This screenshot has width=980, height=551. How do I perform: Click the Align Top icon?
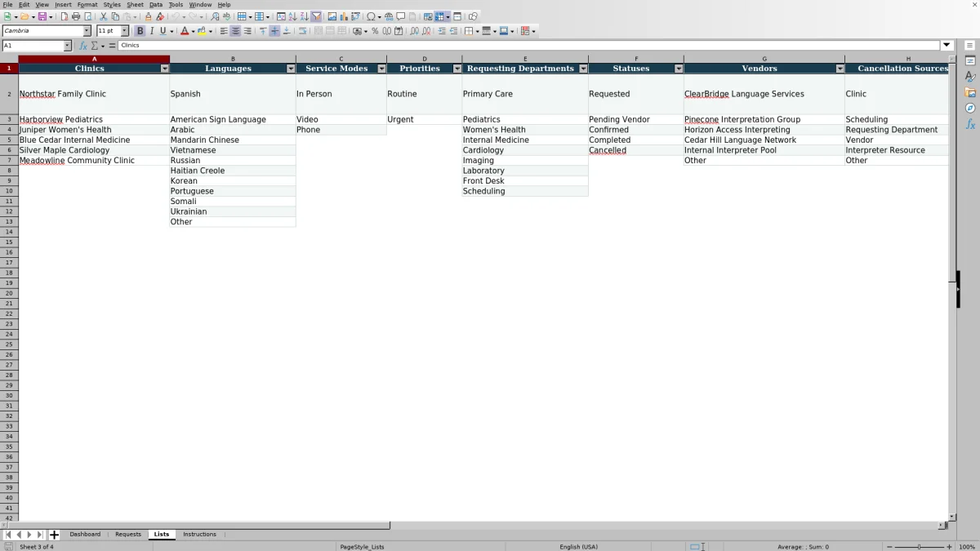263,31
